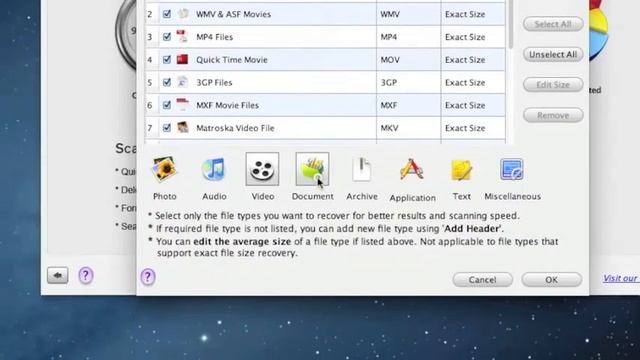
Task: Select the 'Matroska Video File' row text
Action: point(235,128)
